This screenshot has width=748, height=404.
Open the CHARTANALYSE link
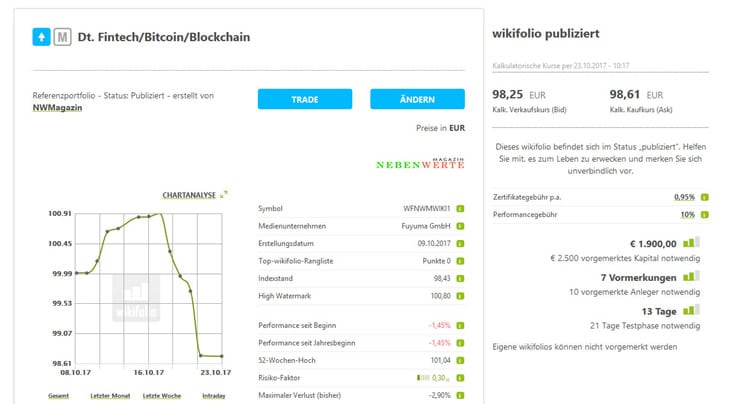(x=189, y=195)
